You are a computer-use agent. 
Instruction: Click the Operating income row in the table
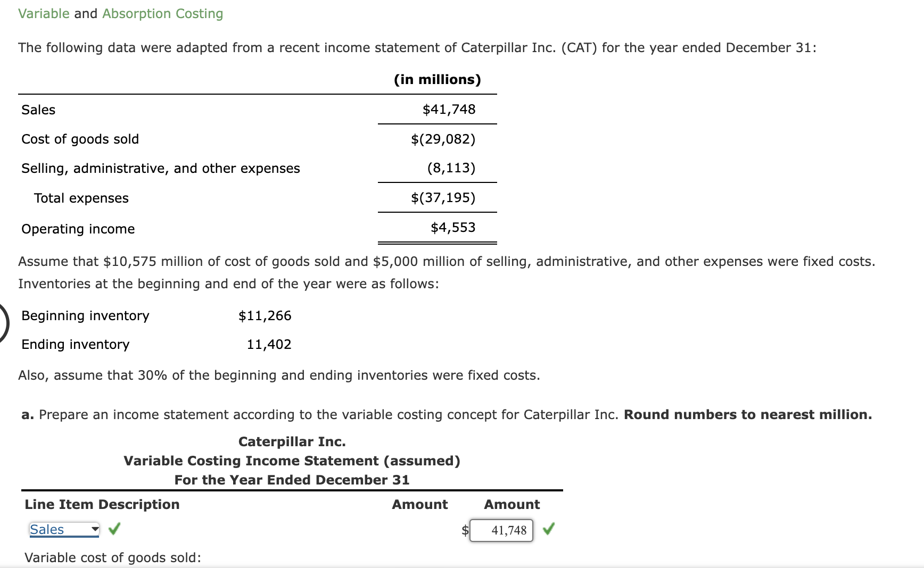[77, 229]
